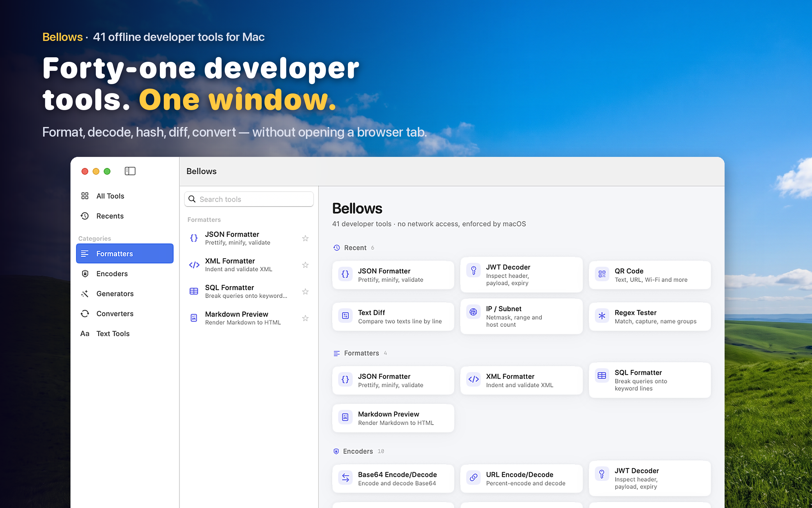
Task: Open Markdown Preview from the tool list
Action: (249, 318)
